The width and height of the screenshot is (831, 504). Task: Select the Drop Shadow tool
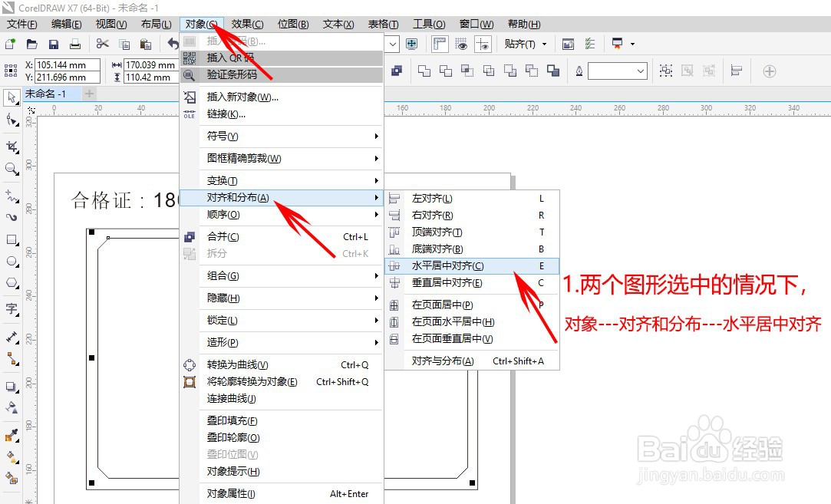[x=12, y=387]
